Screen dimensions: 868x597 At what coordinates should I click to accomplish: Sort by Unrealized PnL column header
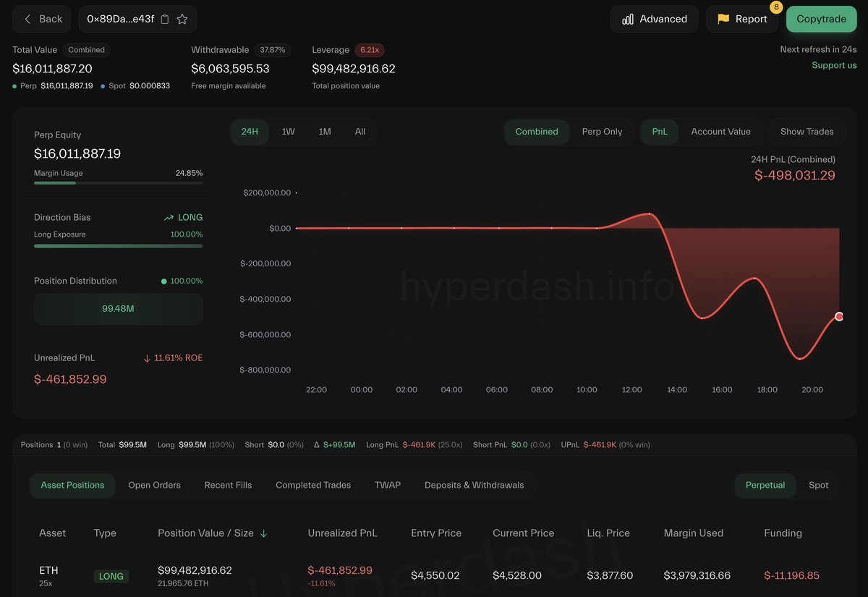pyautogui.click(x=342, y=533)
